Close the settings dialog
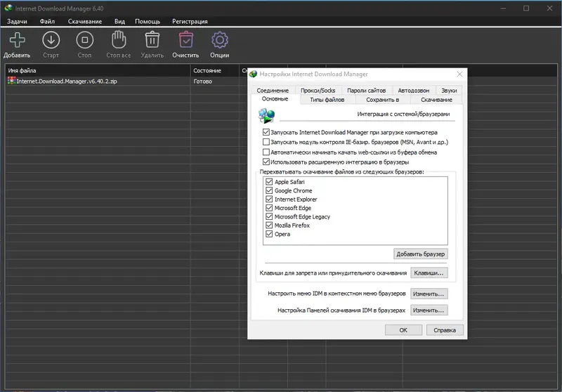This screenshot has height=392, width=562. pyautogui.click(x=459, y=74)
